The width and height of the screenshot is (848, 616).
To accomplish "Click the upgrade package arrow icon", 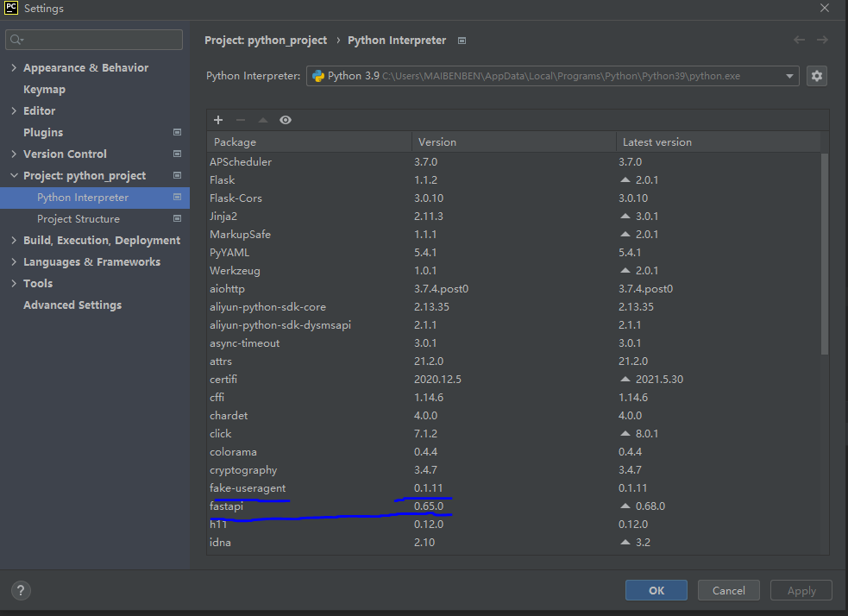I will click(263, 120).
